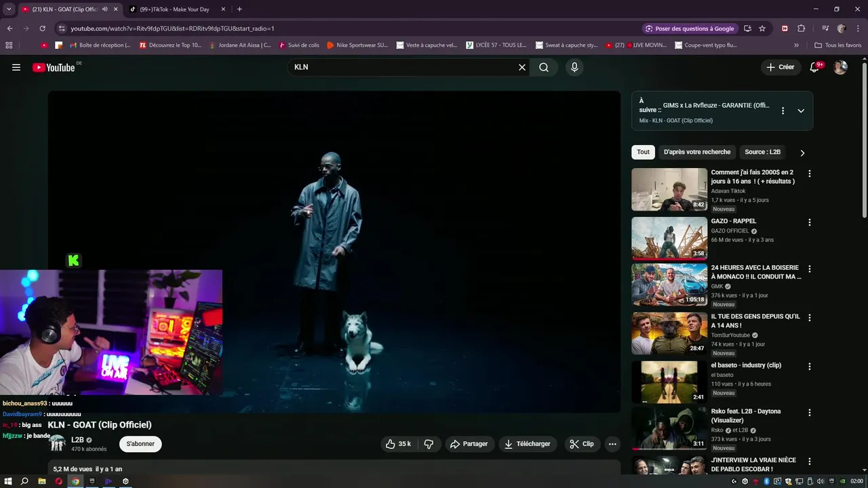Open a new Chrome tab

tap(239, 9)
